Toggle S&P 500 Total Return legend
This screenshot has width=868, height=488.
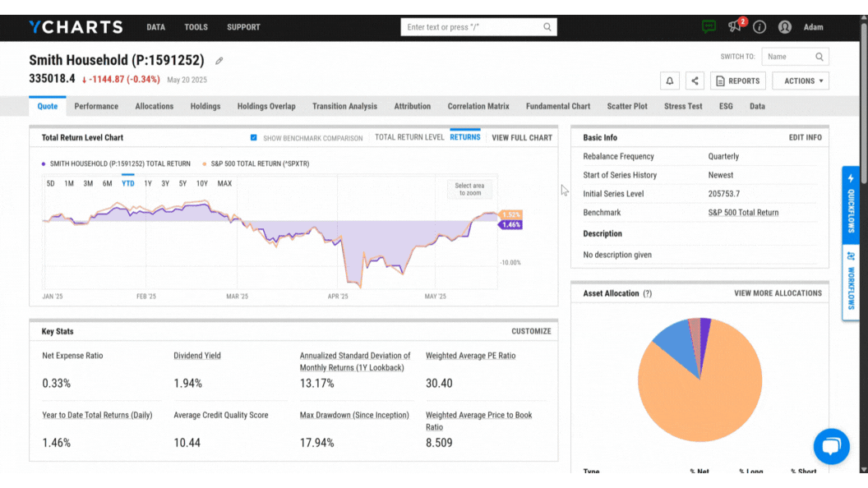pyautogui.click(x=256, y=163)
